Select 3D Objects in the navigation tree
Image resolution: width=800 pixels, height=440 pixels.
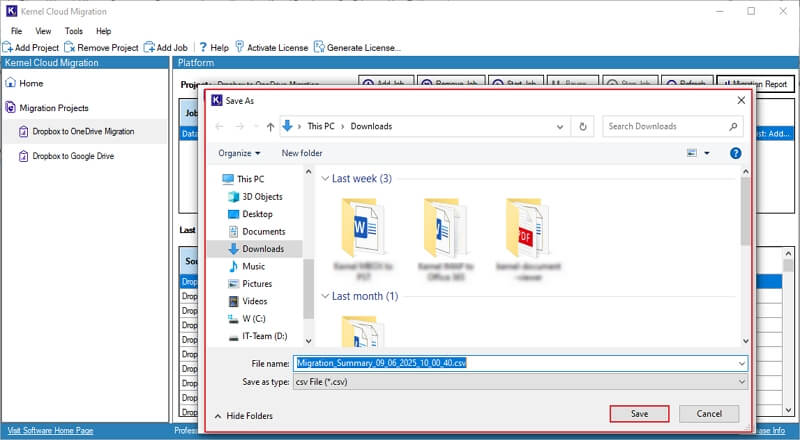(x=255, y=197)
